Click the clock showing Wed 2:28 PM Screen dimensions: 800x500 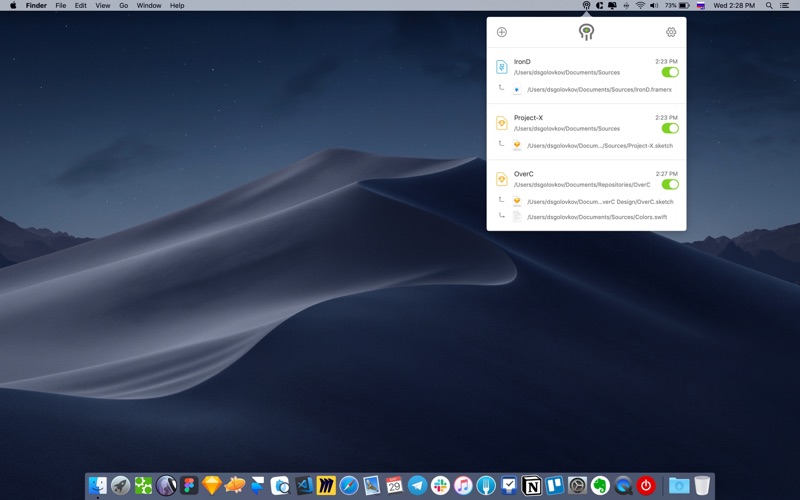click(734, 6)
